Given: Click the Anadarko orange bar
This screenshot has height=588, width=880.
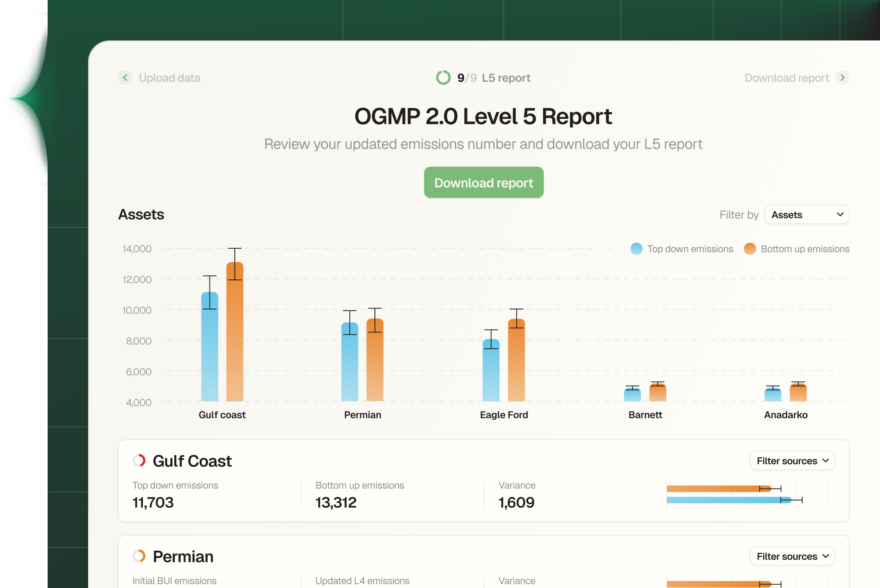Looking at the screenshot, I should pyautogui.click(x=798, y=392).
